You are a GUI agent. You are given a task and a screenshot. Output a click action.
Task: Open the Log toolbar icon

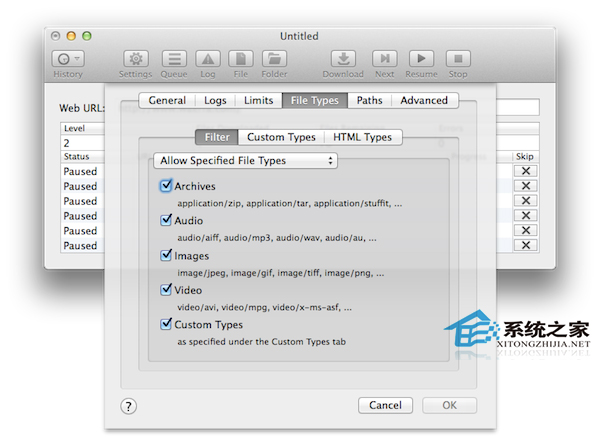click(208, 59)
